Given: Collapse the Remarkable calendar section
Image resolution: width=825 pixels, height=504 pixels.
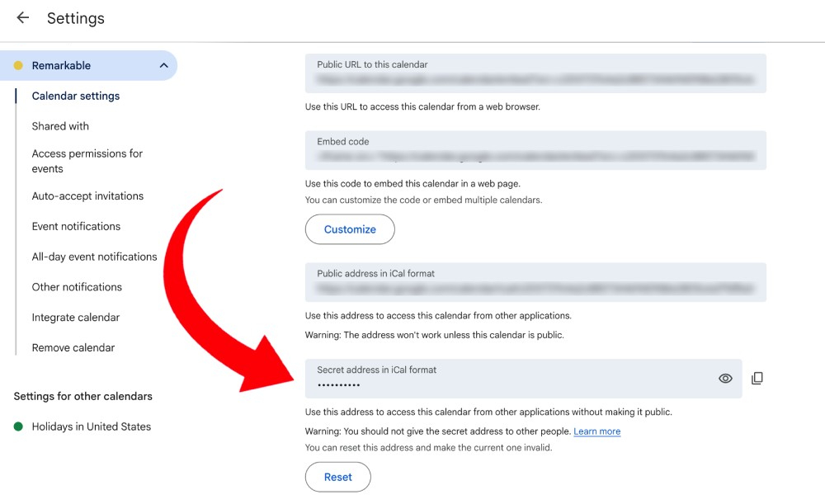Looking at the screenshot, I should (x=163, y=66).
